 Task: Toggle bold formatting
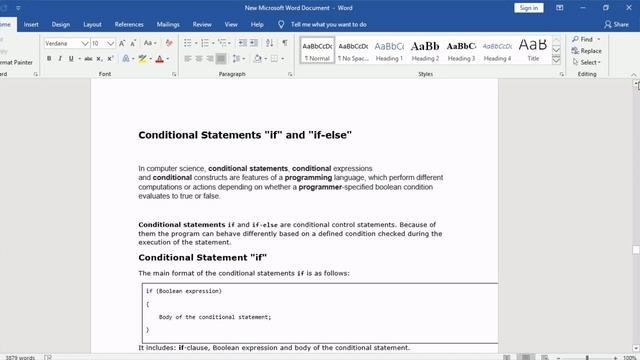click(49, 59)
